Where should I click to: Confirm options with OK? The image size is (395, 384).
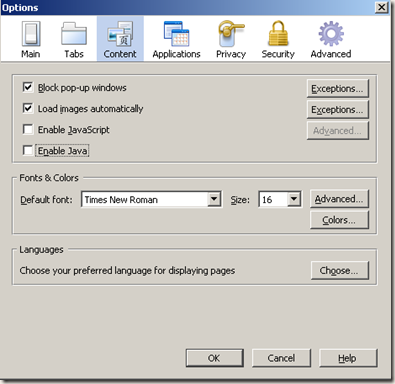(x=214, y=358)
